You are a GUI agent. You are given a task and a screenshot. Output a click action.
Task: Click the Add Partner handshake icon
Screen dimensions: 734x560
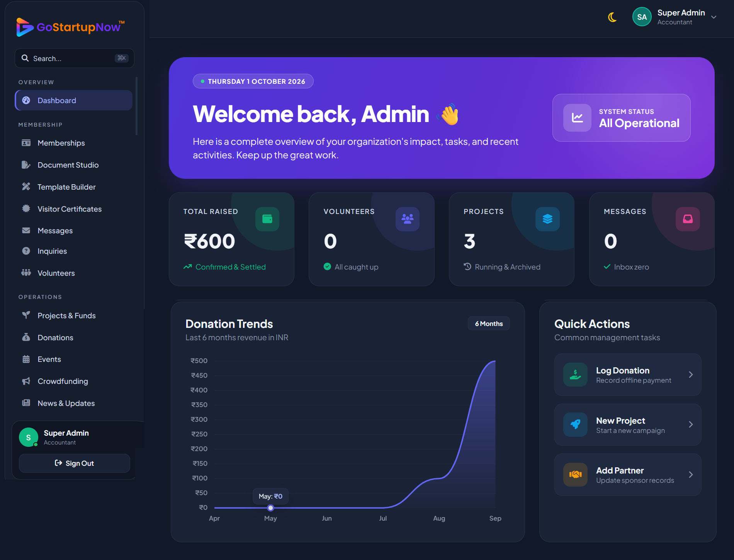(575, 475)
